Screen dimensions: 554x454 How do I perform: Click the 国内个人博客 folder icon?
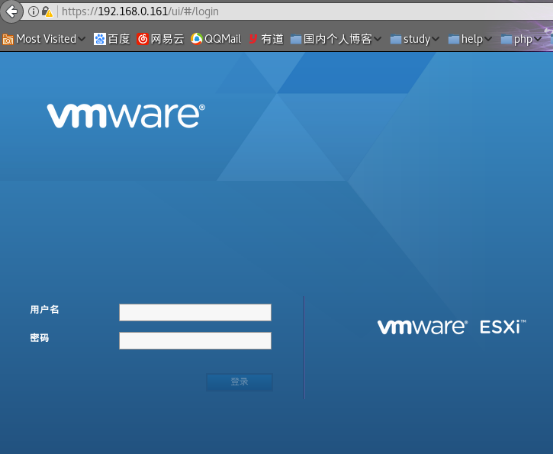296,39
